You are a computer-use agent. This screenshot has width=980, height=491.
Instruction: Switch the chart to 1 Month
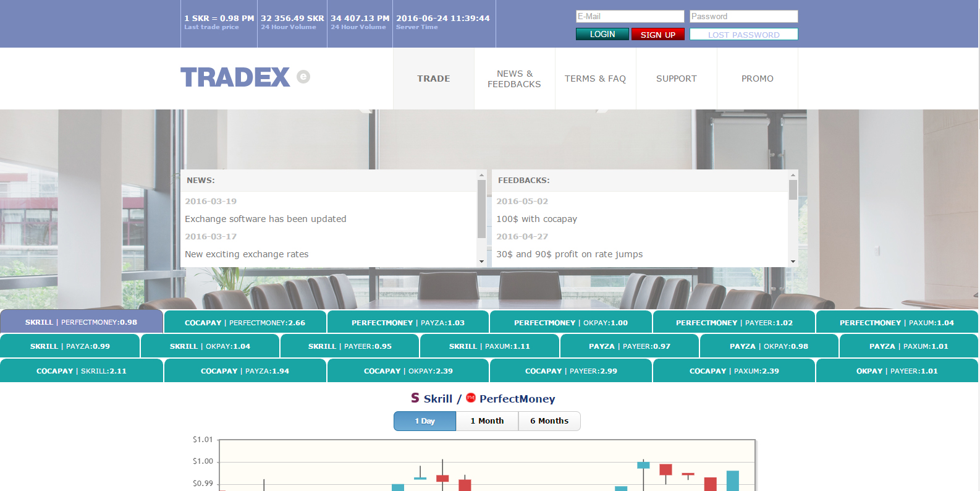[487, 421]
